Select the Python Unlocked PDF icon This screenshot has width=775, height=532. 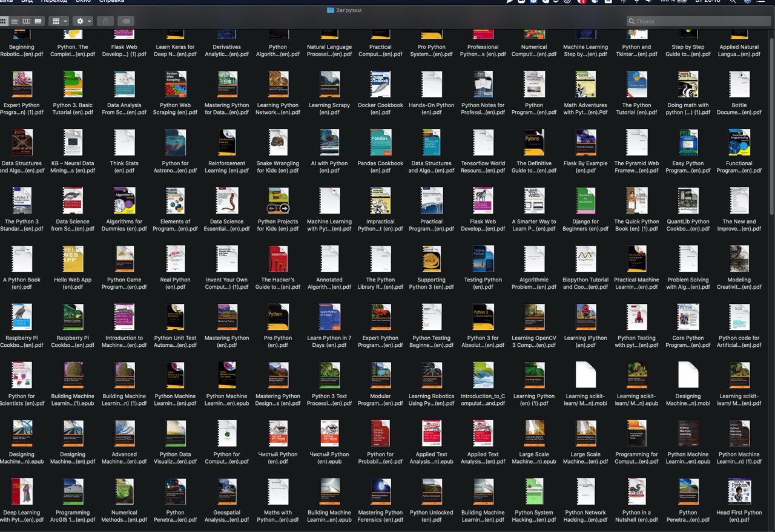(432, 491)
